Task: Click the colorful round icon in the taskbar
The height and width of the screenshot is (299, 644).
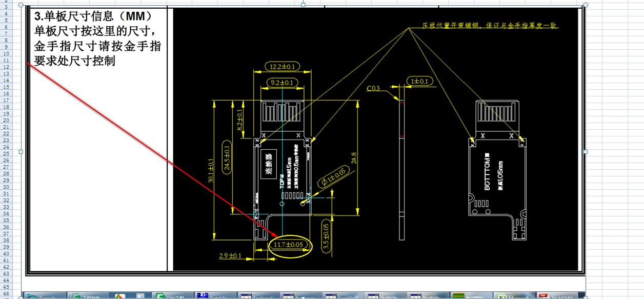Action: tap(119, 296)
